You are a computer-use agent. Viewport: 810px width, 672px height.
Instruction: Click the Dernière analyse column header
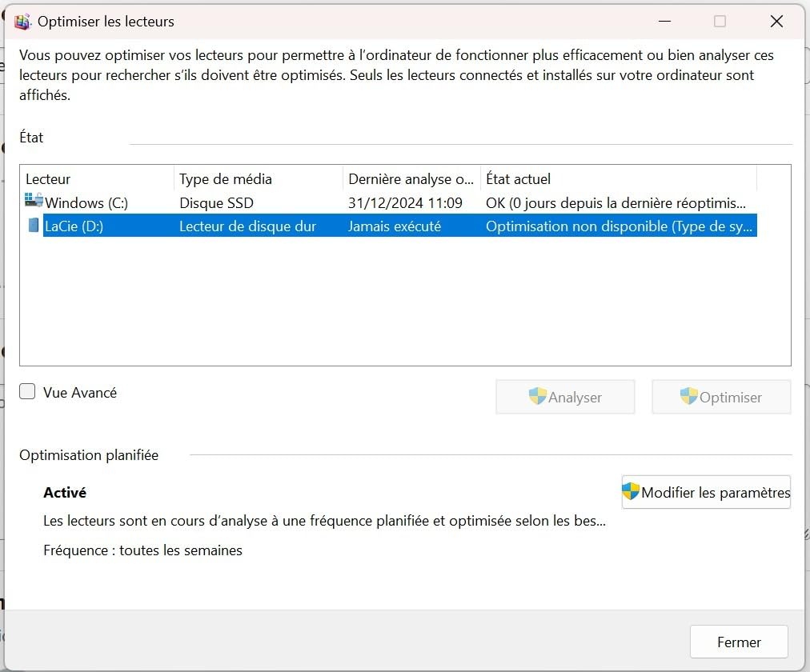point(411,179)
